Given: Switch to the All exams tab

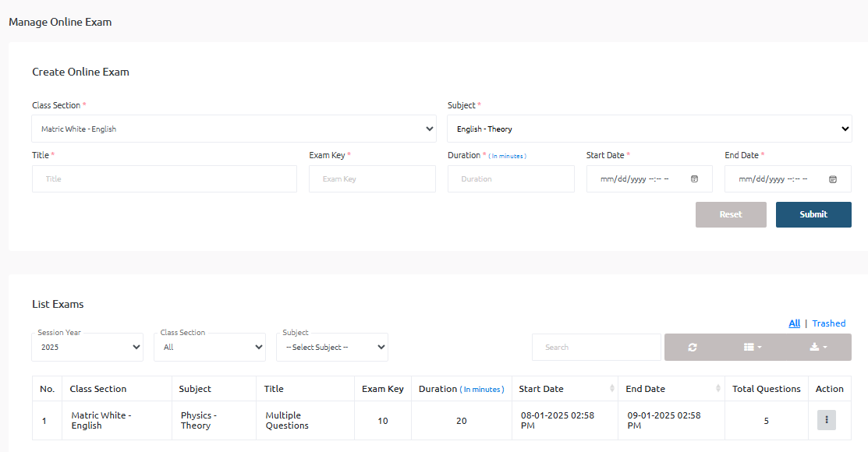Looking at the screenshot, I should tap(794, 323).
